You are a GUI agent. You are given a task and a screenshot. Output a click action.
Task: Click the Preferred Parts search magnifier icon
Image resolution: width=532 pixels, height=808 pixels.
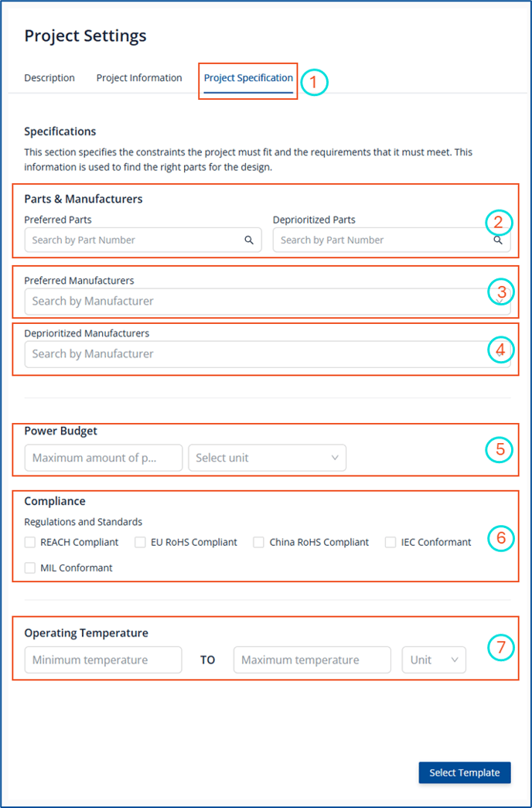pyautogui.click(x=249, y=240)
